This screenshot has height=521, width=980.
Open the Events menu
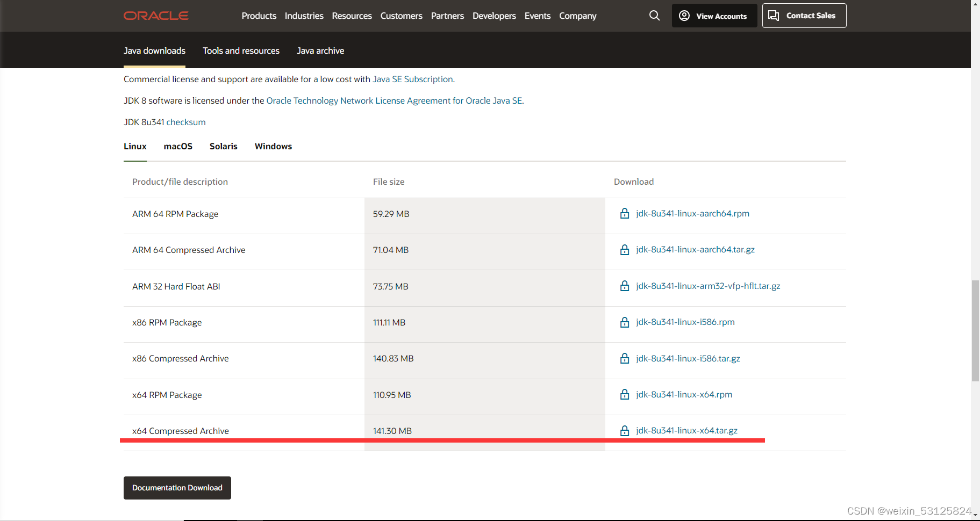tap(538, 16)
